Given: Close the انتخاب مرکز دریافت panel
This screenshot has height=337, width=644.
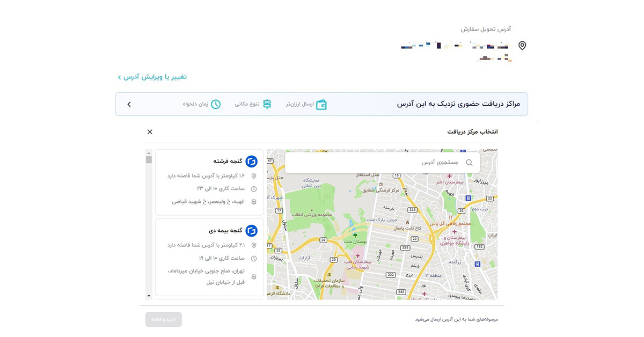Looking at the screenshot, I should point(149,131).
